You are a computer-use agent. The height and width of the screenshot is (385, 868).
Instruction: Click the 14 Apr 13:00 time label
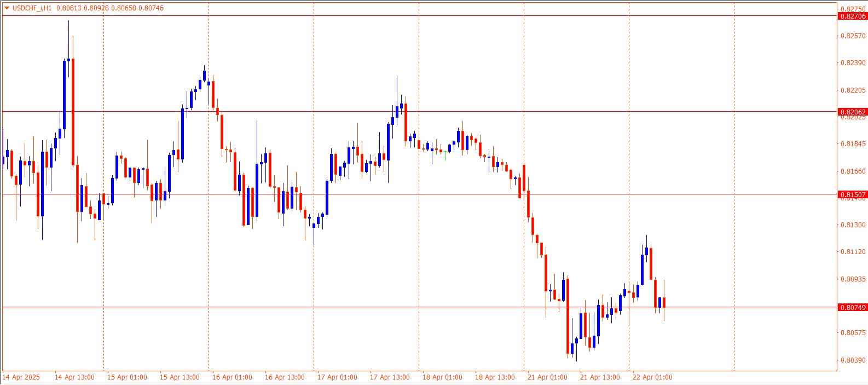pyautogui.click(x=74, y=377)
